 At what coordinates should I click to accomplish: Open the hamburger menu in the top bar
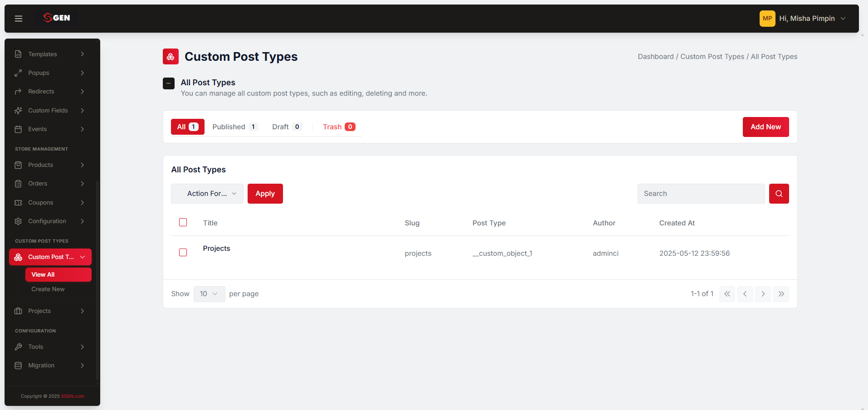click(x=19, y=19)
